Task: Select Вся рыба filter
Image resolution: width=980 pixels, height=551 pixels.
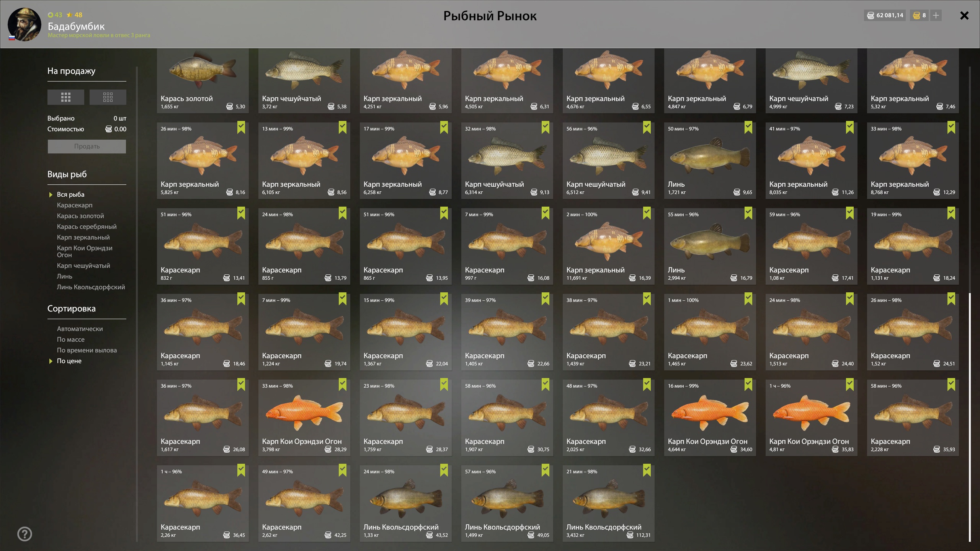Action: click(71, 194)
